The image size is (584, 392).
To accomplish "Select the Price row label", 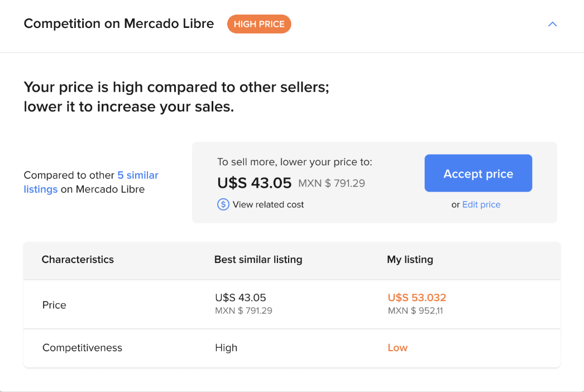I will (x=54, y=305).
